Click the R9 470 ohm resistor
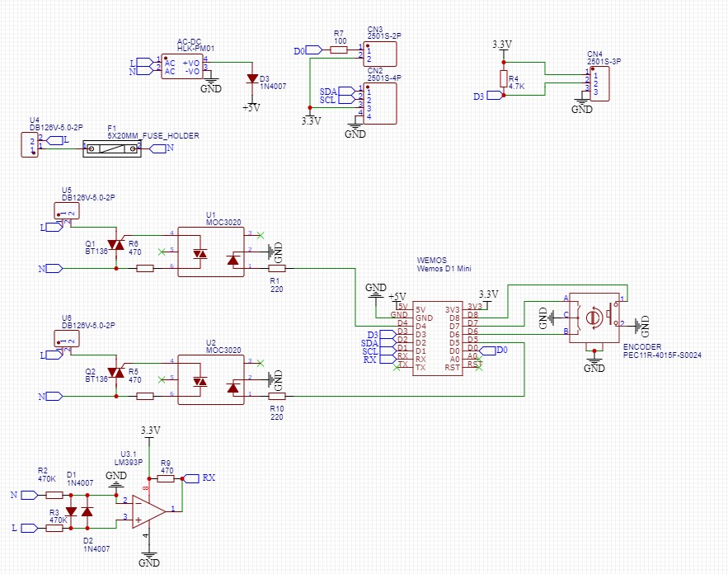 [x=166, y=478]
